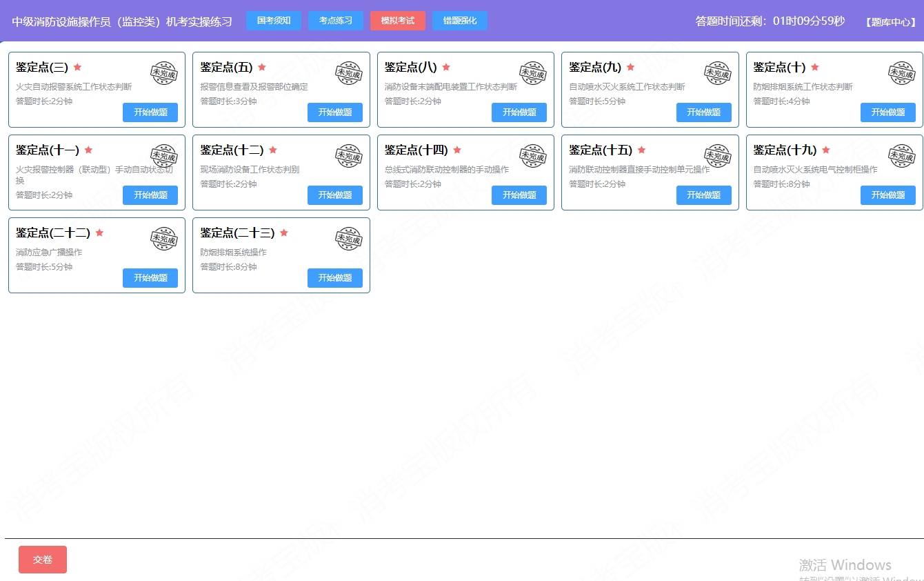Open the 国考须知 tab
Image resolution: width=924 pixels, height=581 pixels.
[x=274, y=21]
